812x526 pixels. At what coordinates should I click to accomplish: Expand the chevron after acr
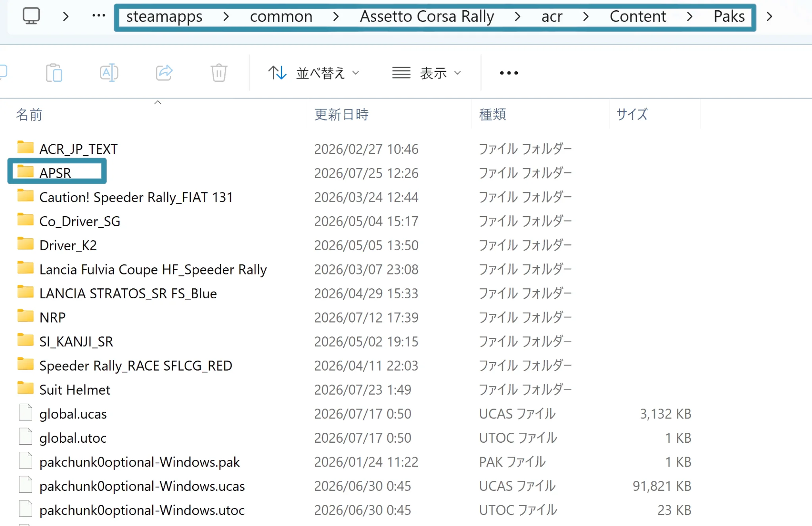tap(586, 17)
